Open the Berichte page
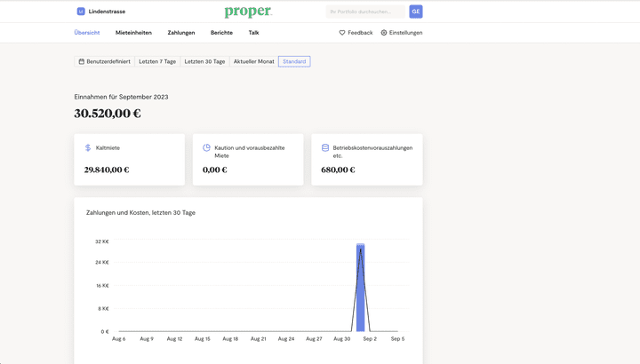The width and height of the screenshot is (640, 364). 221,33
